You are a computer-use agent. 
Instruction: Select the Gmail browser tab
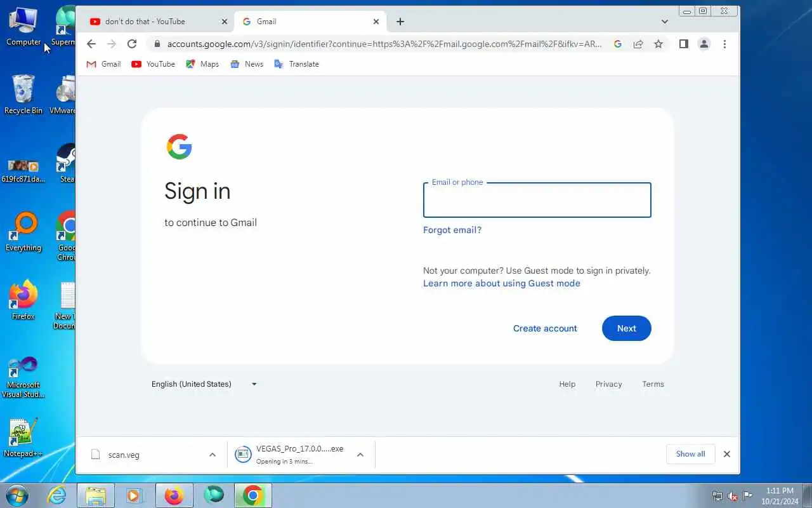tap(310, 22)
